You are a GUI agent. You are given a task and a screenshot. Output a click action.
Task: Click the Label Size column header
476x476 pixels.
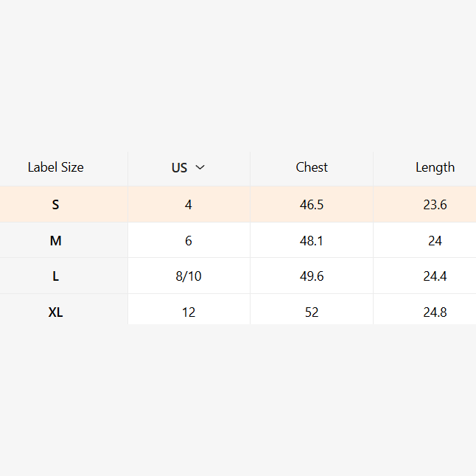56,167
